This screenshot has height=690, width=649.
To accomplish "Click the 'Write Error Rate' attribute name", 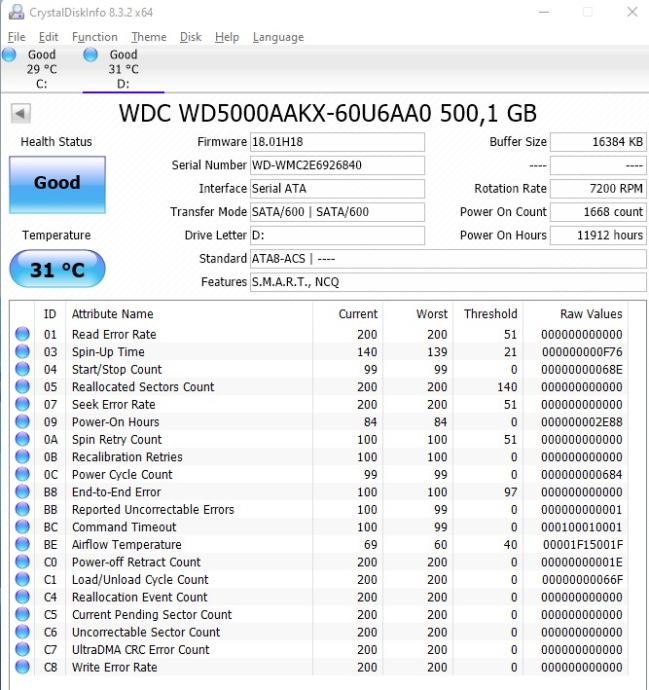I will 114,667.
